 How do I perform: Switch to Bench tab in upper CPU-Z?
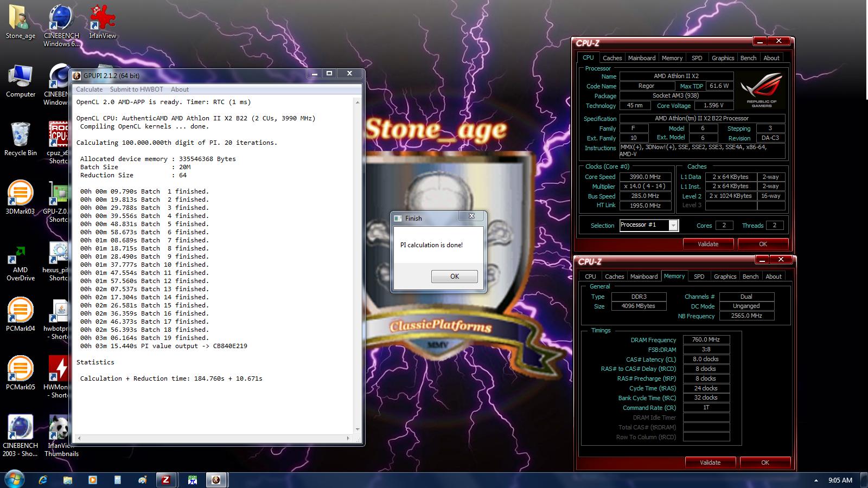pyautogui.click(x=748, y=58)
